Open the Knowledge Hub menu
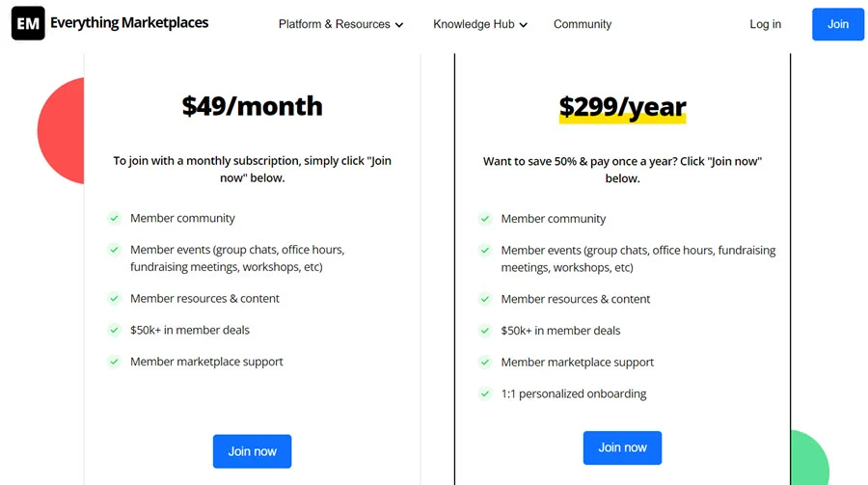The width and height of the screenshot is (868, 485). pyautogui.click(x=480, y=24)
